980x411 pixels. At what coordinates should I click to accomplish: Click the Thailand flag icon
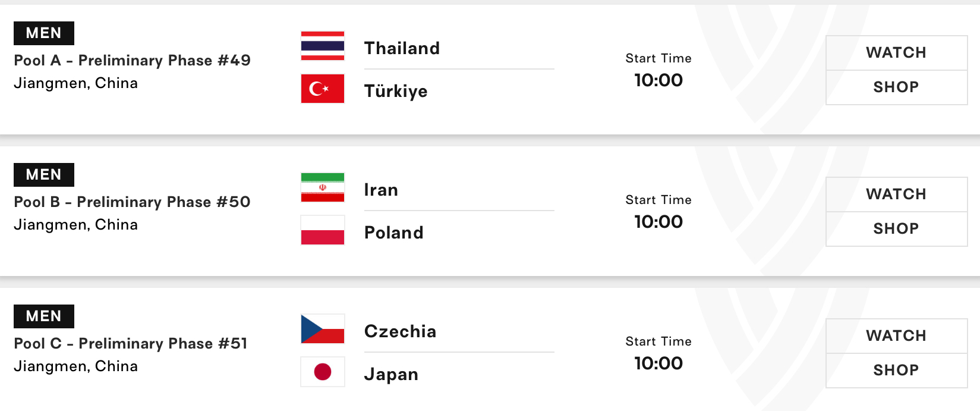click(323, 46)
